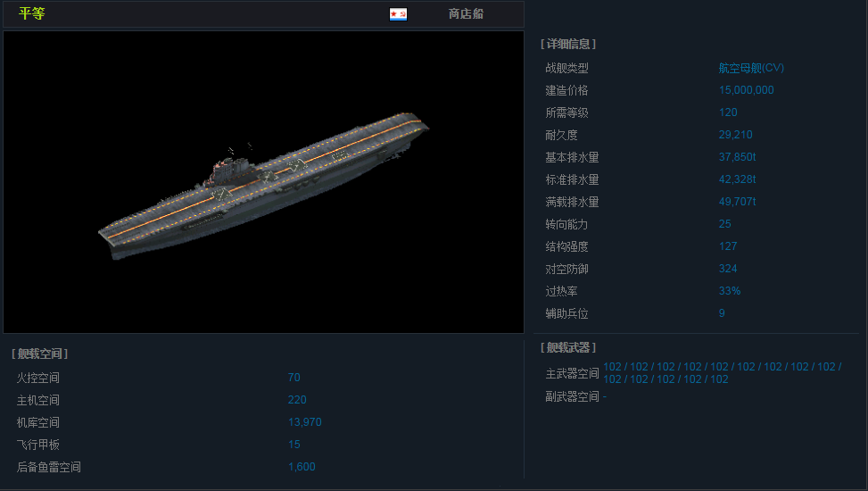Screen dimensions: 868x491
Task: Select the 过热率 value 33%
Action: pos(730,291)
